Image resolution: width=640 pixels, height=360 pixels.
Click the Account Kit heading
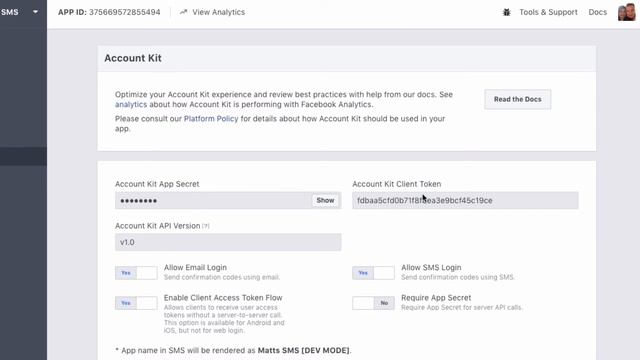pos(133,58)
